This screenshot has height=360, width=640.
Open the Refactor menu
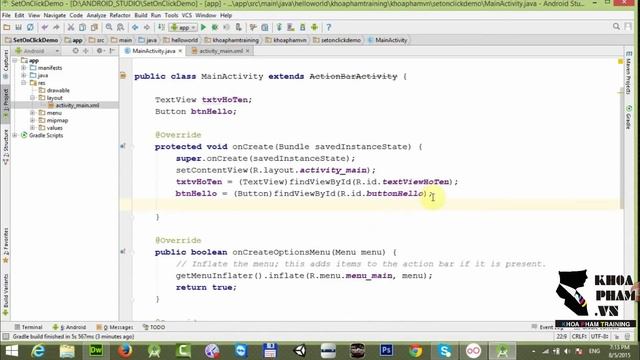tap(120, 15)
